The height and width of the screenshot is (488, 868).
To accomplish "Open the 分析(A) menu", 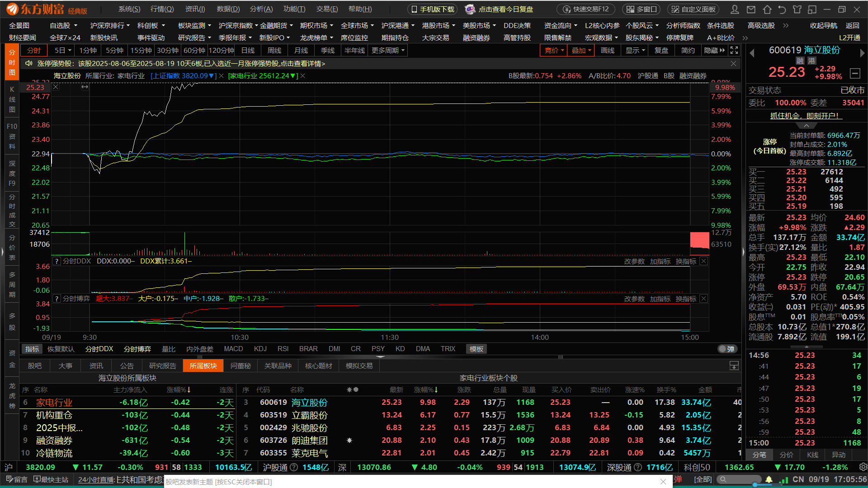I will click(261, 9).
